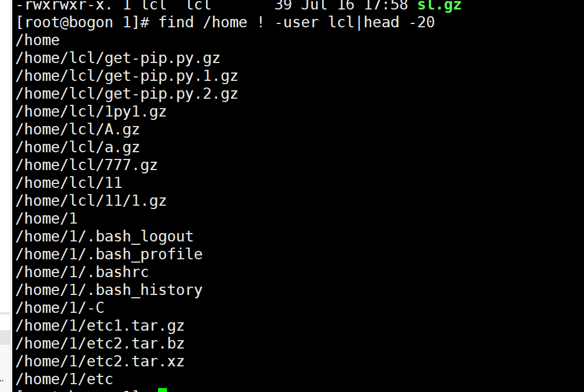Click the /home/1/-C output line
Screen dimensions: 584x392
(60, 308)
